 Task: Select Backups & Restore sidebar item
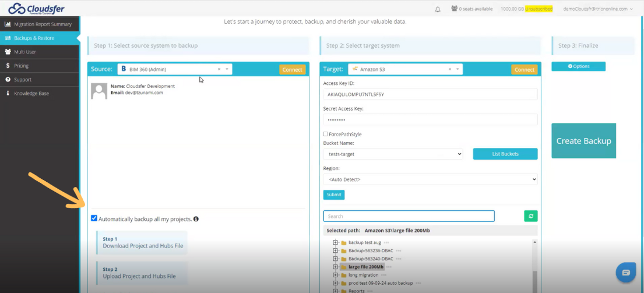click(40, 38)
